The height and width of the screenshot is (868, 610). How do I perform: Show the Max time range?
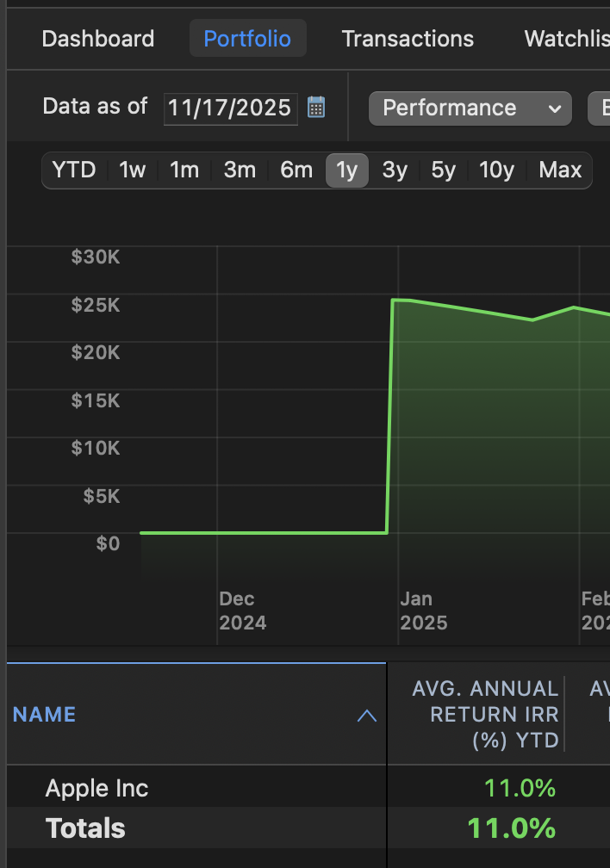point(559,170)
